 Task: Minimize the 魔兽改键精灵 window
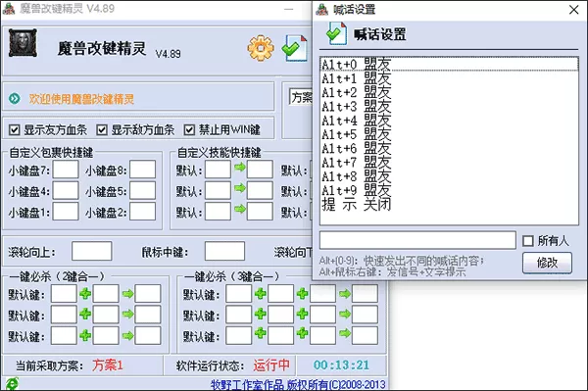289,9
